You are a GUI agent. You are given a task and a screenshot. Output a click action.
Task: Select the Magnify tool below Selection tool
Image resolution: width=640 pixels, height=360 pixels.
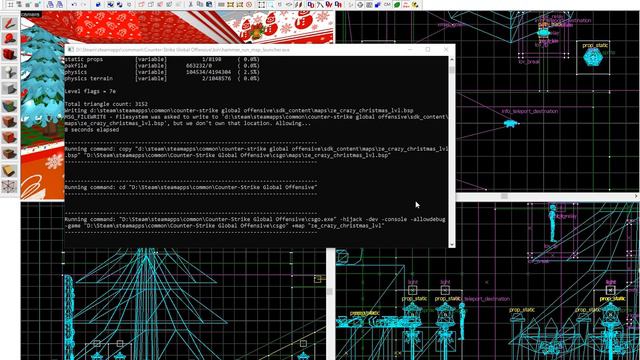(9, 40)
